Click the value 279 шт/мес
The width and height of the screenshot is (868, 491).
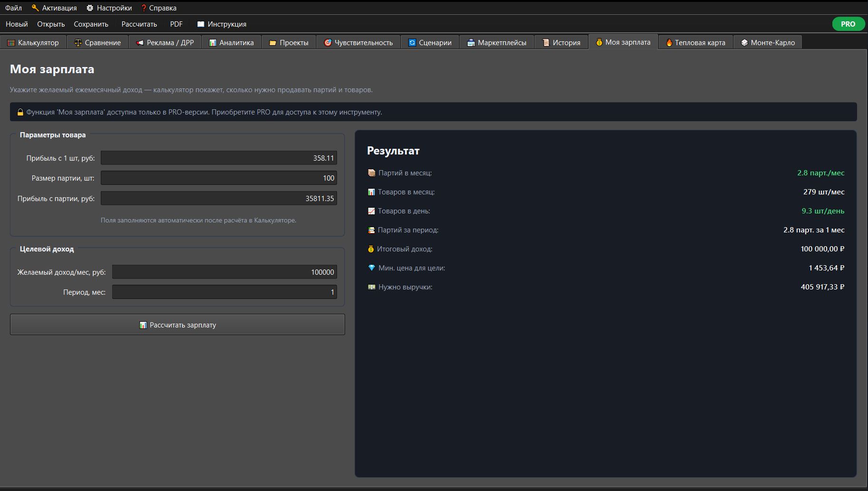[x=824, y=192]
